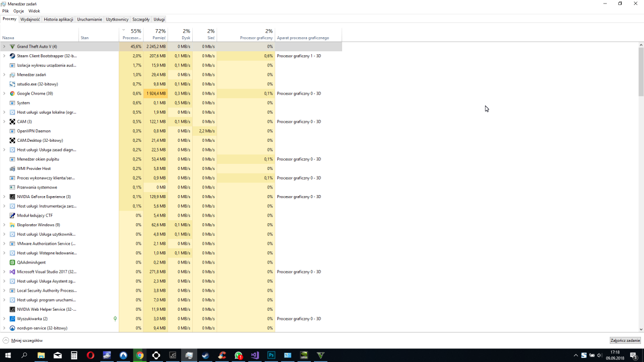Image resolution: width=644 pixels, height=362 pixels.
Task: Click the volume icon in system tray
Action: pyautogui.click(x=599, y=355)
